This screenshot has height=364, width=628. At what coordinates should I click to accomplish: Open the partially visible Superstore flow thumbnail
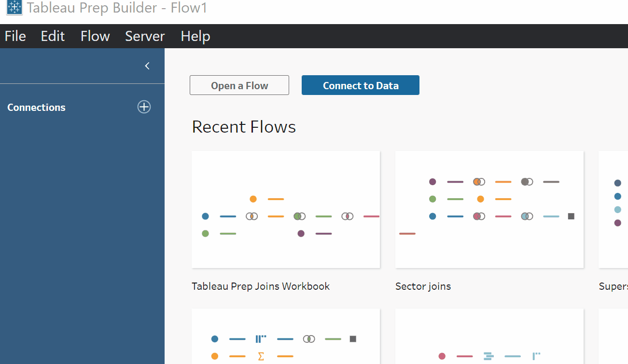click(x=614, y=209)
